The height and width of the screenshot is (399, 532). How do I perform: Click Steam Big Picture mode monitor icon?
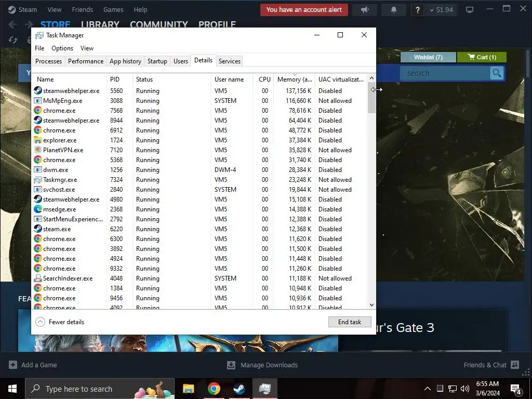(470, 10)
